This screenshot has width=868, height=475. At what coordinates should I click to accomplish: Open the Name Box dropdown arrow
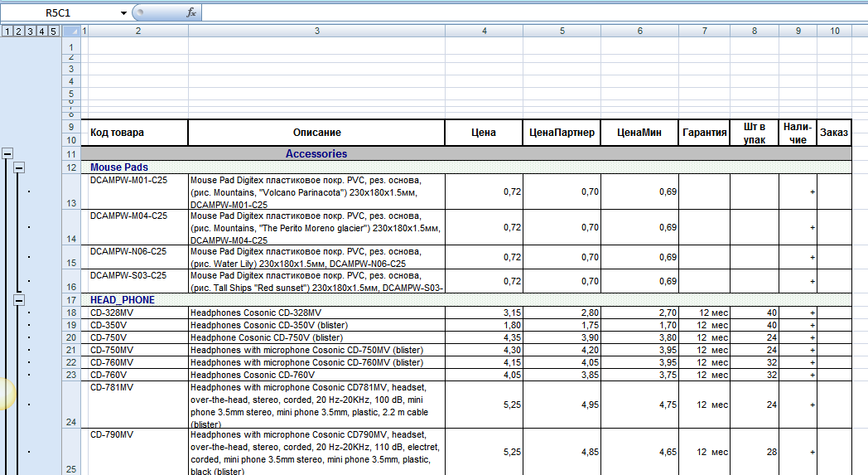(123, 12)
